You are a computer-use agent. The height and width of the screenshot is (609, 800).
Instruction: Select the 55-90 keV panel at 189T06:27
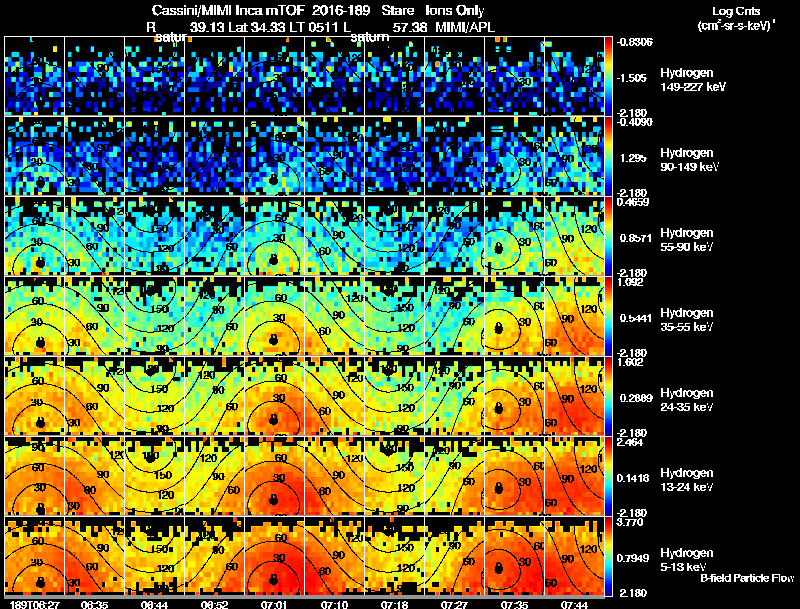[34, 236]
